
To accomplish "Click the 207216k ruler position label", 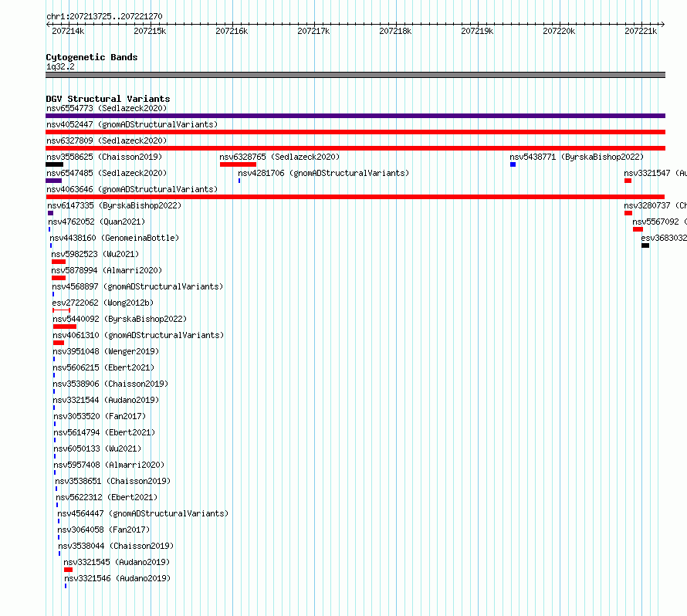I will [232, 31].
